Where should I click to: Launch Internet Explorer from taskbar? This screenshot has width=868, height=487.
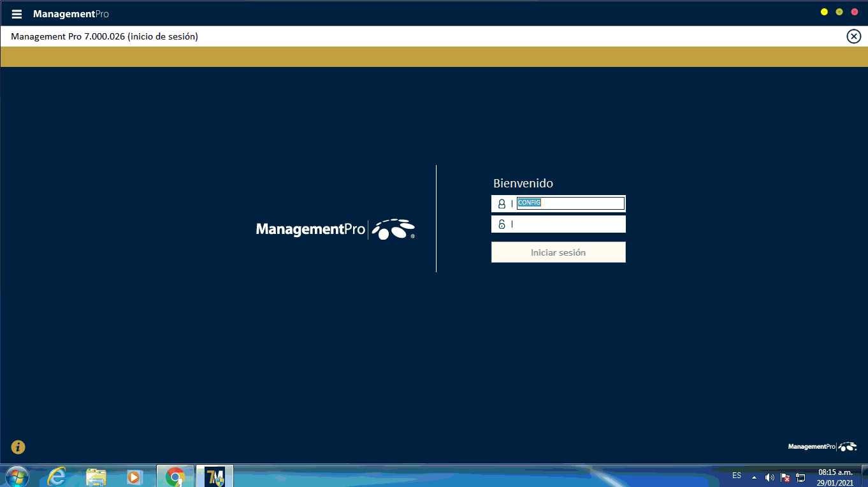[57, 476]
